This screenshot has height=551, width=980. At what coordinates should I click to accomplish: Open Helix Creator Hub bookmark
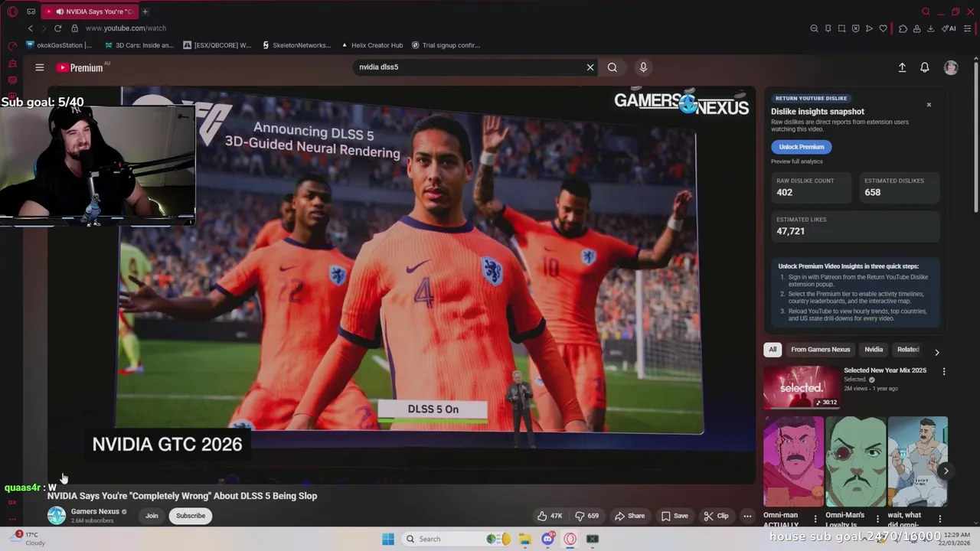(372, 45)
